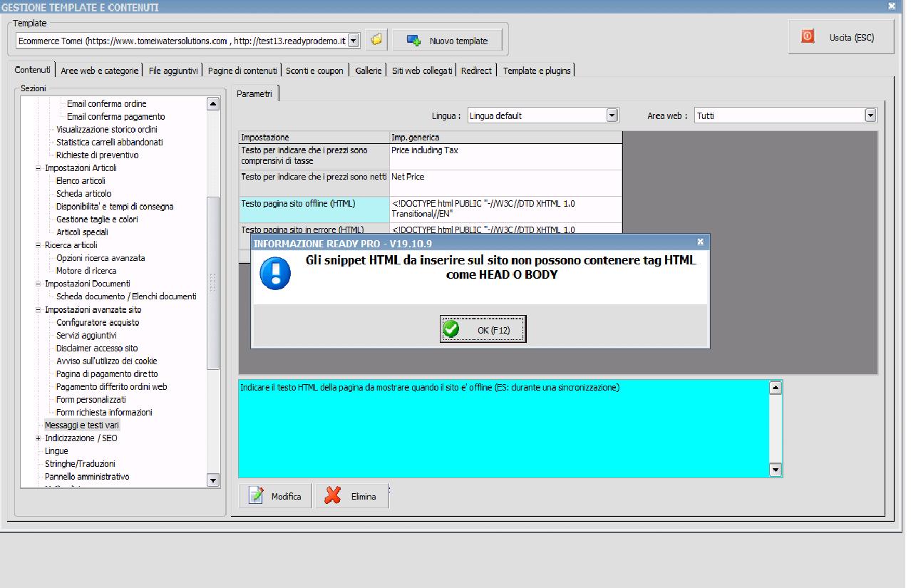Select Motore di ricerca item
Viewport: 911px width, 588px height.
coord(86,271)
